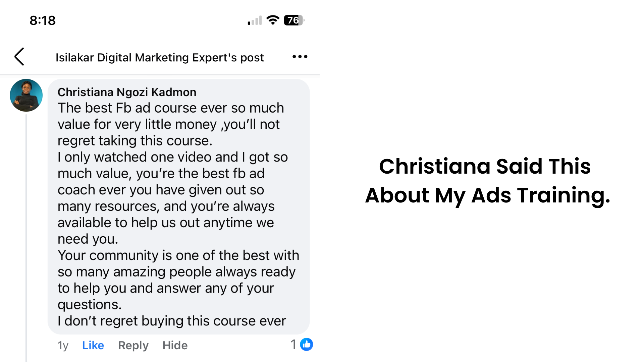Tap the blue thumbs-up reaction icon
This screenshot has height=362, width=644.
coord(306,345)
